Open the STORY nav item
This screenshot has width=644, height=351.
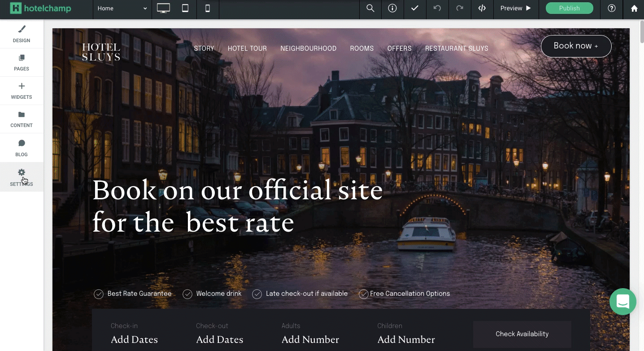click(x=204, y=48)
